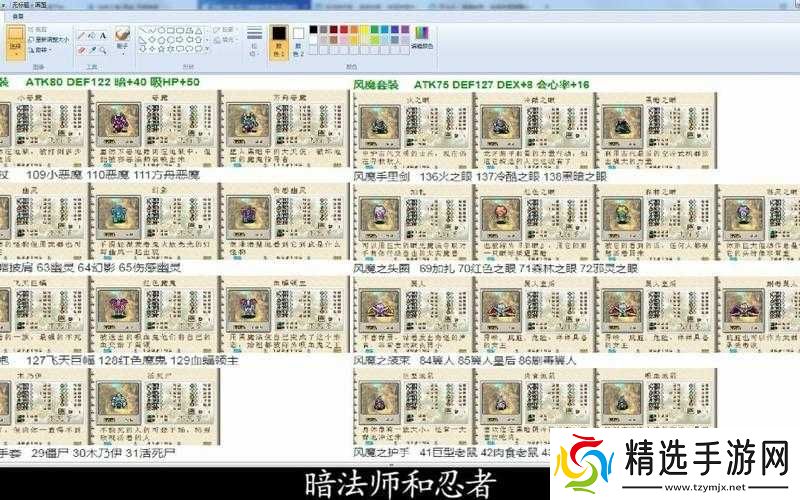Choose the Line shape in the gallery
This screenshot has height=500, width=800.
143,30
